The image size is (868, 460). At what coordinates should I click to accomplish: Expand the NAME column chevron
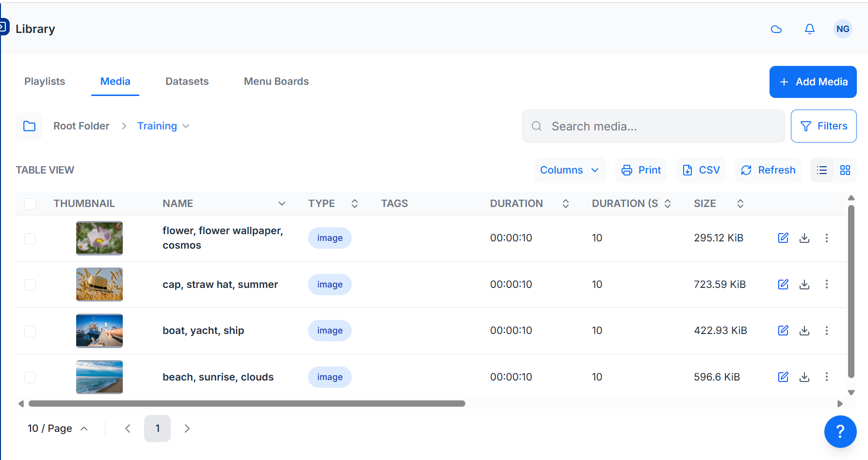point(282,204)
